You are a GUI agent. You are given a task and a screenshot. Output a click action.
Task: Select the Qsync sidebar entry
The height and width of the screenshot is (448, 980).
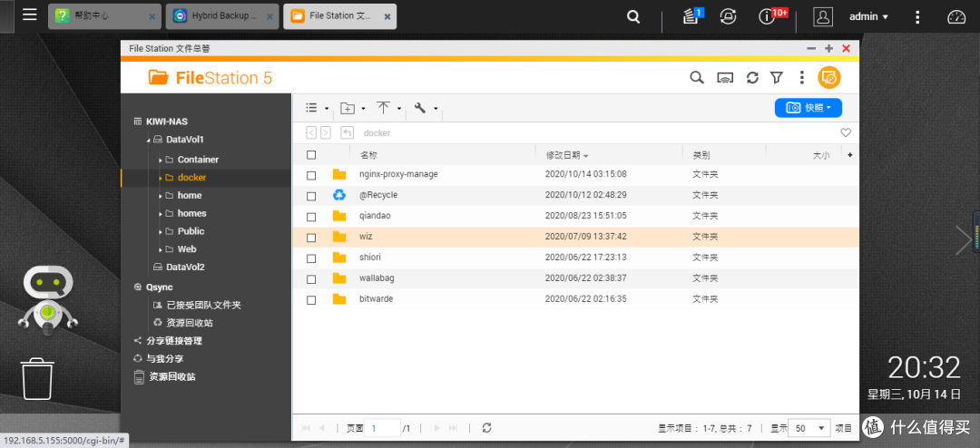pos(160,287)
